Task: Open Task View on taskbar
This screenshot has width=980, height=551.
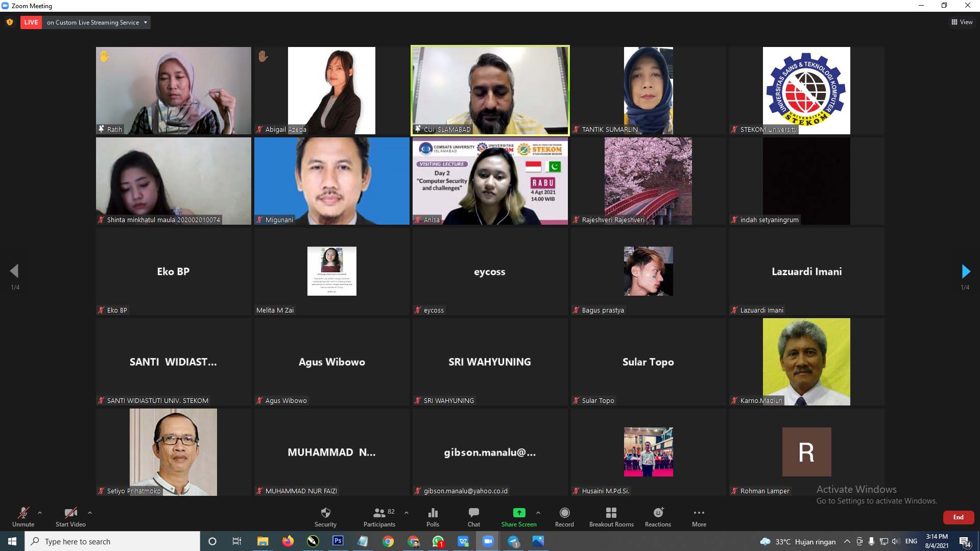Action: 237,541
